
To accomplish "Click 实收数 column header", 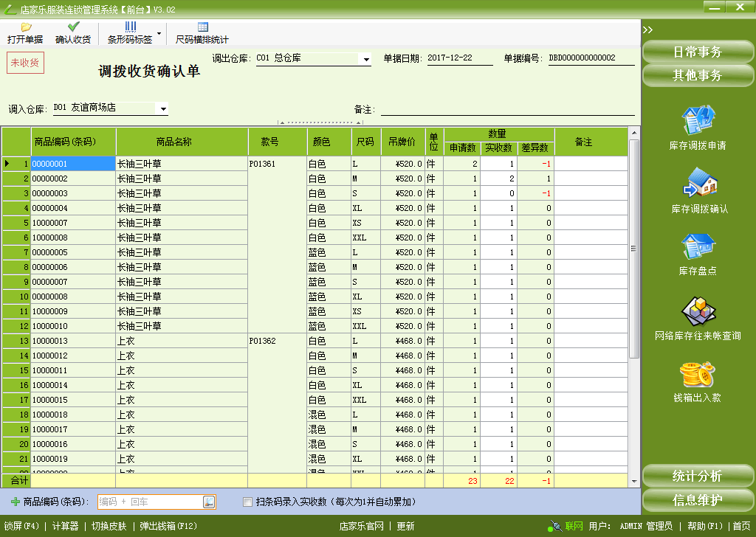I will [499, 148].
